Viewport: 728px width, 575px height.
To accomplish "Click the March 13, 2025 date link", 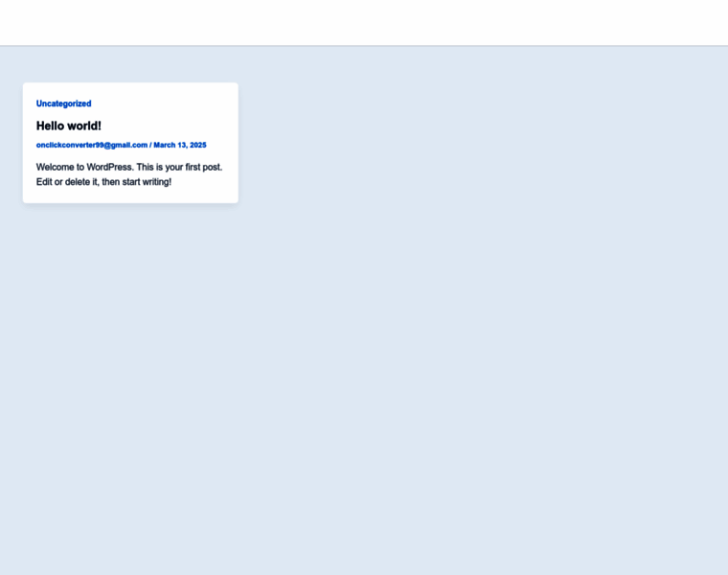I will pyautogui.click(x=180, y=145).
